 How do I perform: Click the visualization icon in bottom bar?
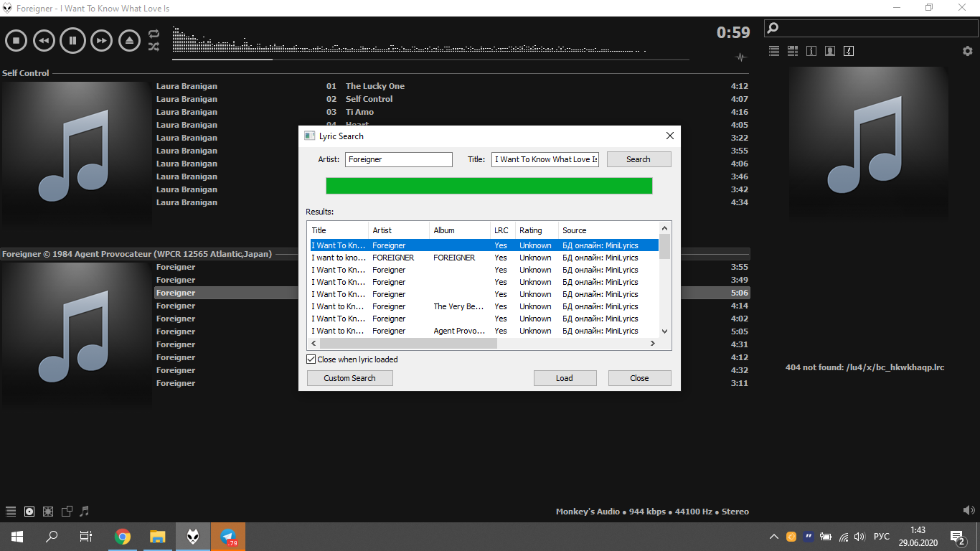tap(48, 512)
